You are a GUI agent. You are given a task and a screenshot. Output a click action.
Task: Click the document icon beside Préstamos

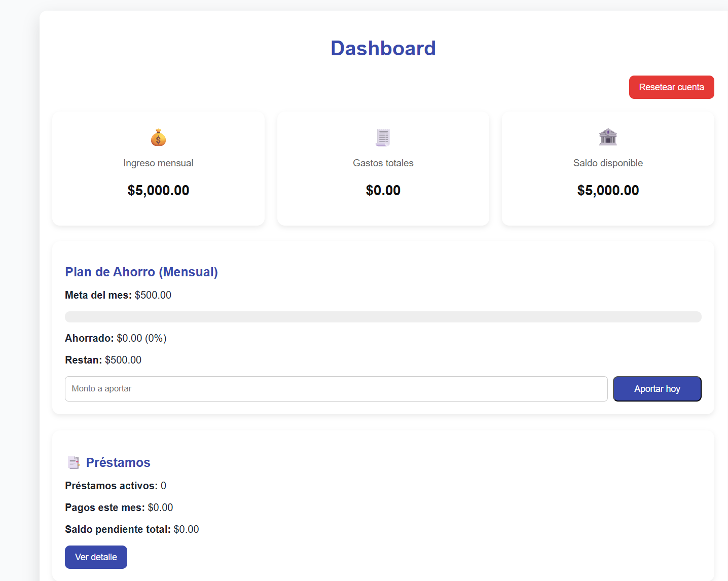pos(74,462)
